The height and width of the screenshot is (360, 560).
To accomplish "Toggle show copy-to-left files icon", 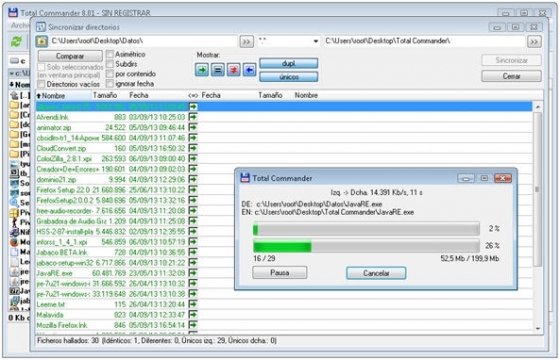I will (249, 70).
